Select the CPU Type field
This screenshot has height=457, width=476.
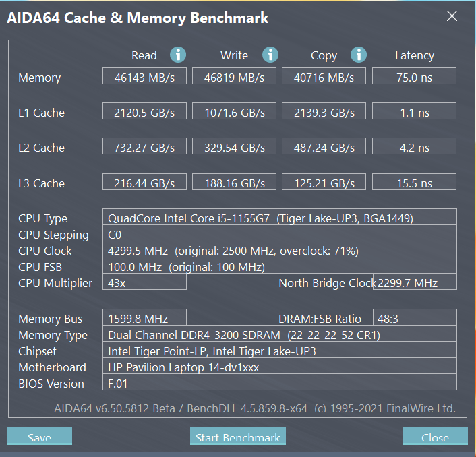[280, 218]
